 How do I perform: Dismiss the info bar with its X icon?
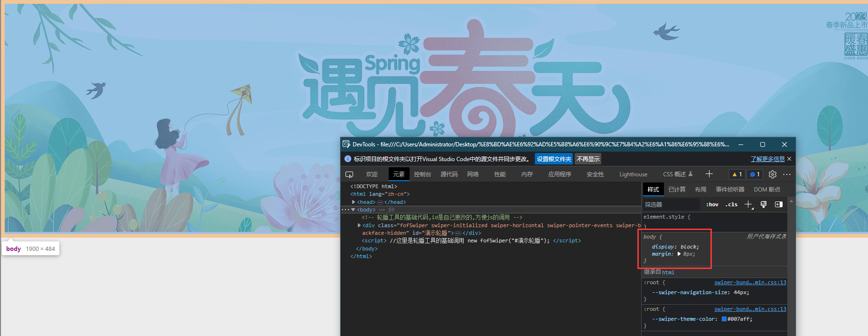[789, 159]
